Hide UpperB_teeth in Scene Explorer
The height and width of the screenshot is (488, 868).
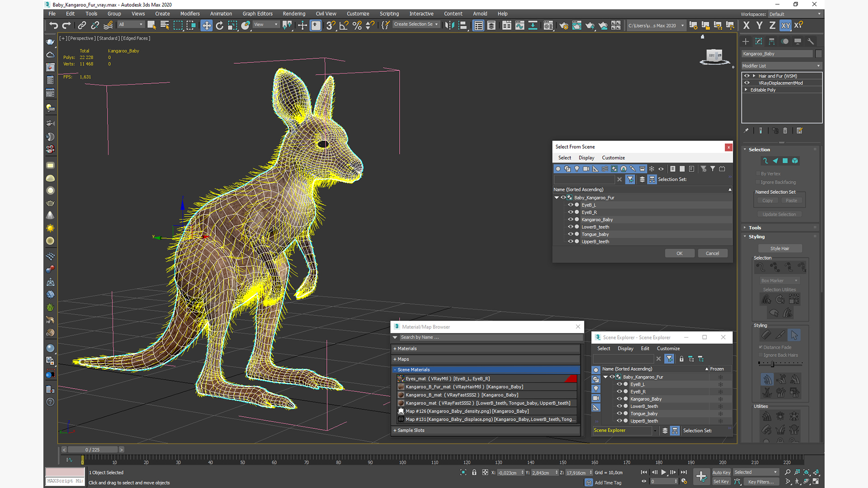[x=620, y=421]
